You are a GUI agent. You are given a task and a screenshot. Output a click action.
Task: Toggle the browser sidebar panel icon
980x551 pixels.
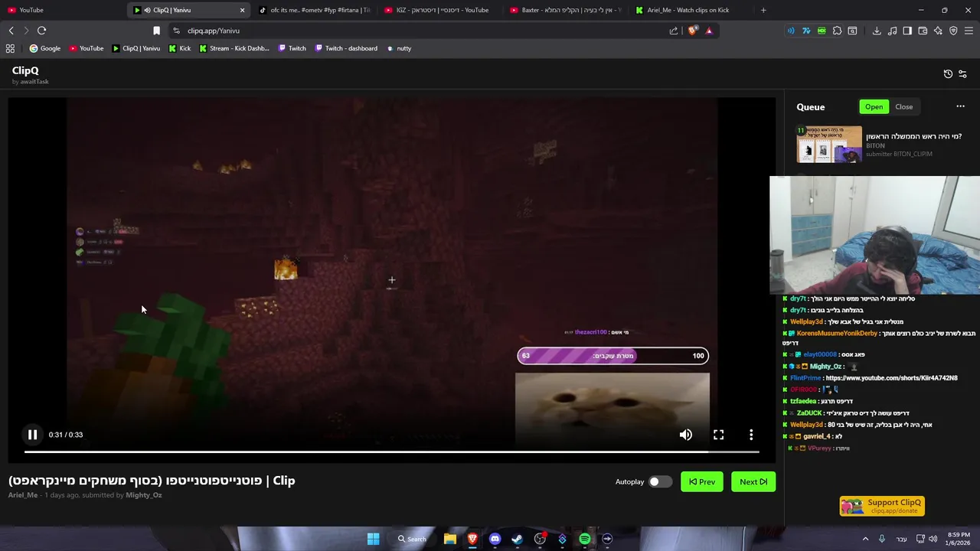click(x=907, y=31)
